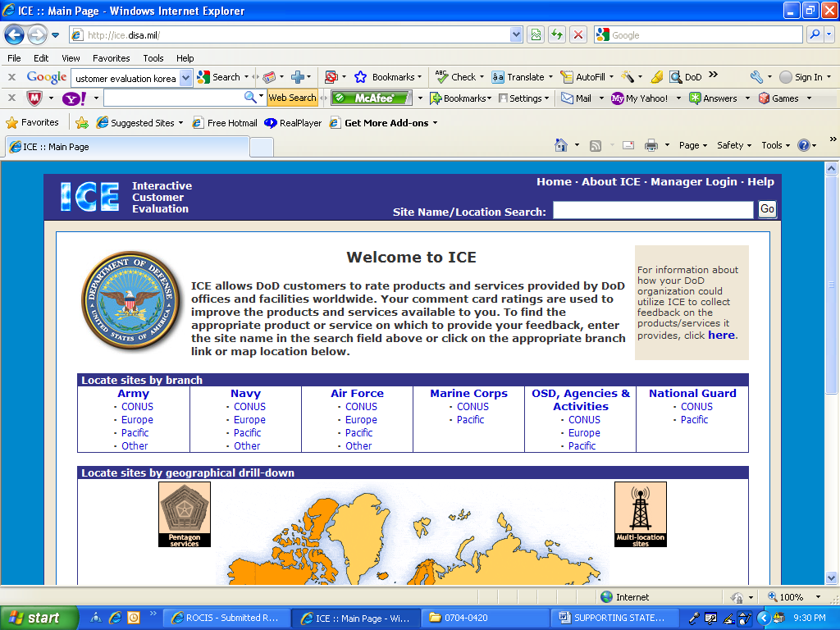
Task: Open the Pentagon services icon
Action: tap(185, 514)
